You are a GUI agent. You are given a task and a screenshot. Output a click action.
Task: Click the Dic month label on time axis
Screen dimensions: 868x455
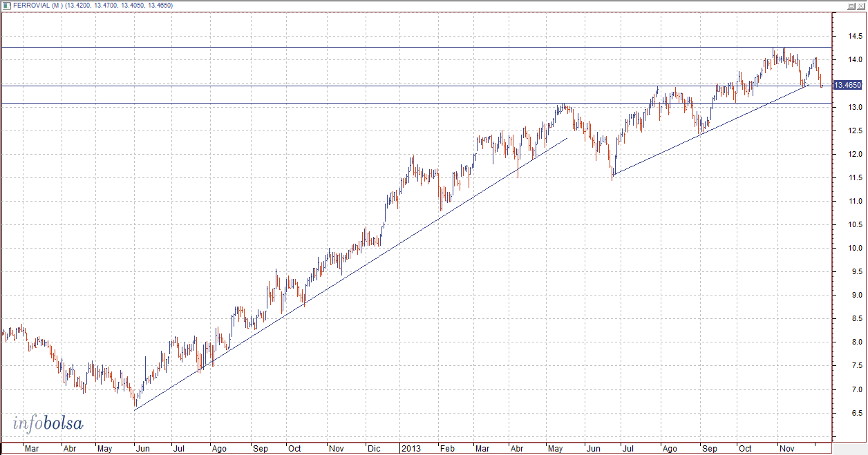tap(374, 449)
